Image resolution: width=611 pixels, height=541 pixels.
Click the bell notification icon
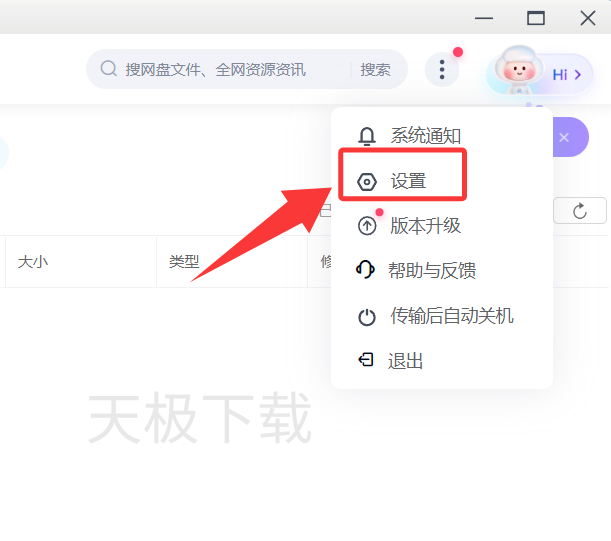tap(367, 136)
